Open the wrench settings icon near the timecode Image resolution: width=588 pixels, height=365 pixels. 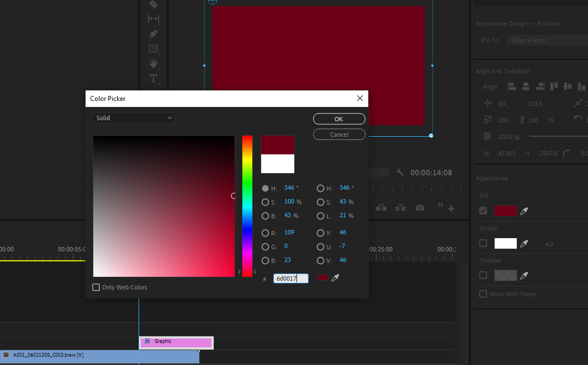399,172
